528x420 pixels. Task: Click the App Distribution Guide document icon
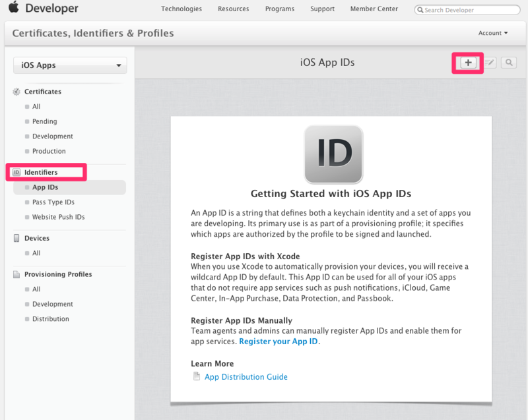197,376
